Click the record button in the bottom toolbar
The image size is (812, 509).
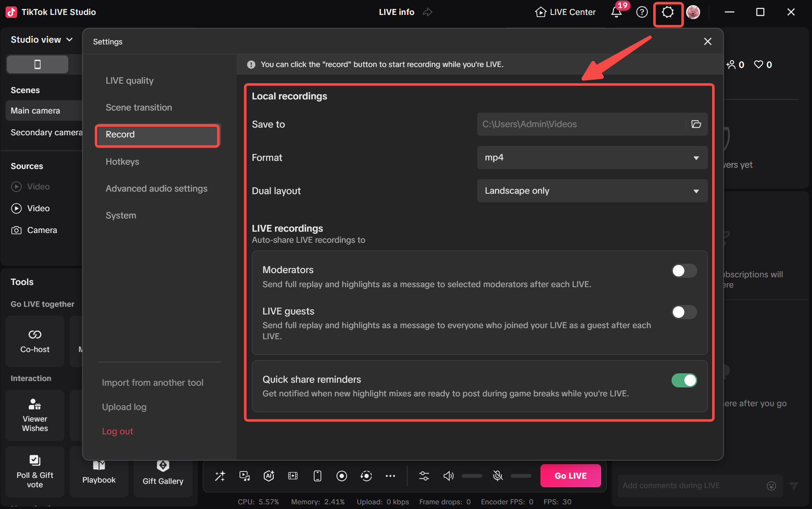point(342,476)
